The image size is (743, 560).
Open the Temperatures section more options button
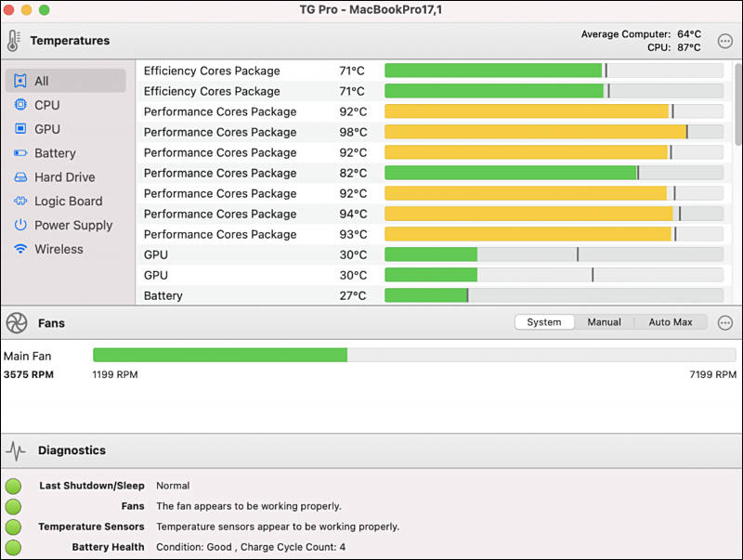725,41
